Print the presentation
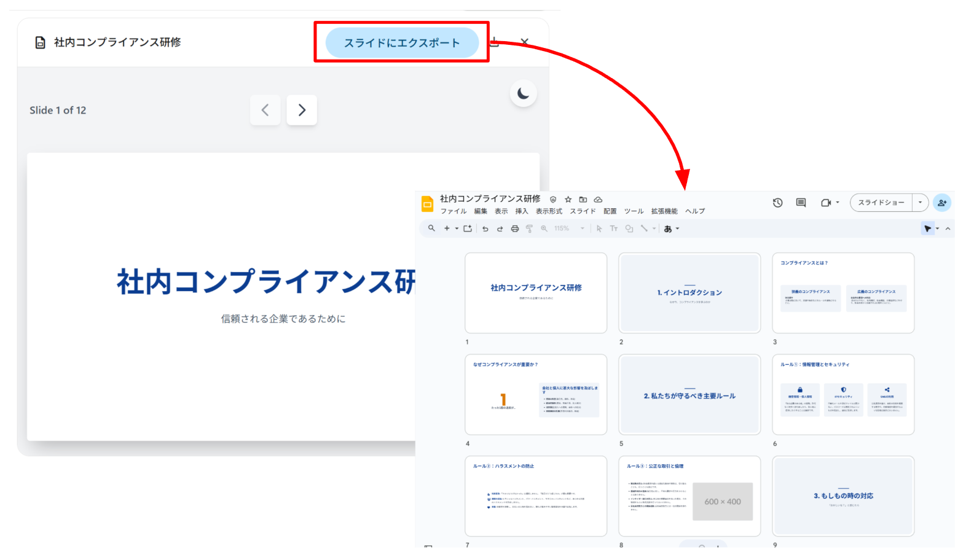The width and height of the screenshot is (966, 560). click(x=515, y=228)
